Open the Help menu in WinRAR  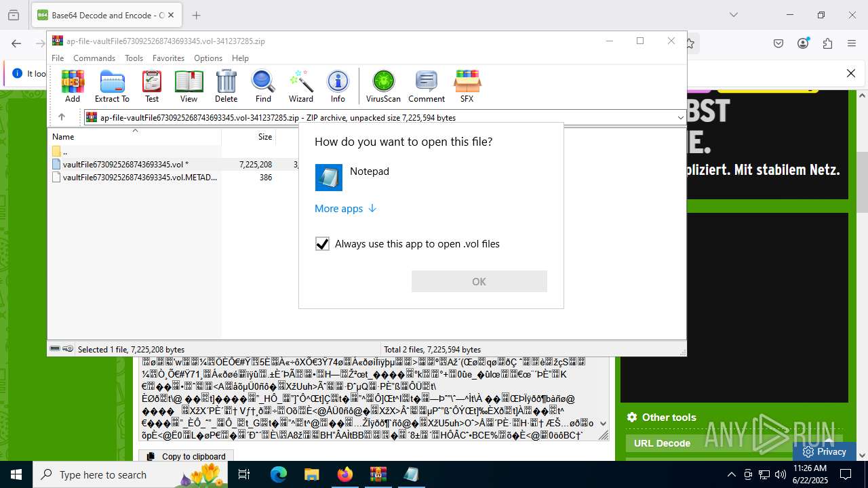point(240,58)
